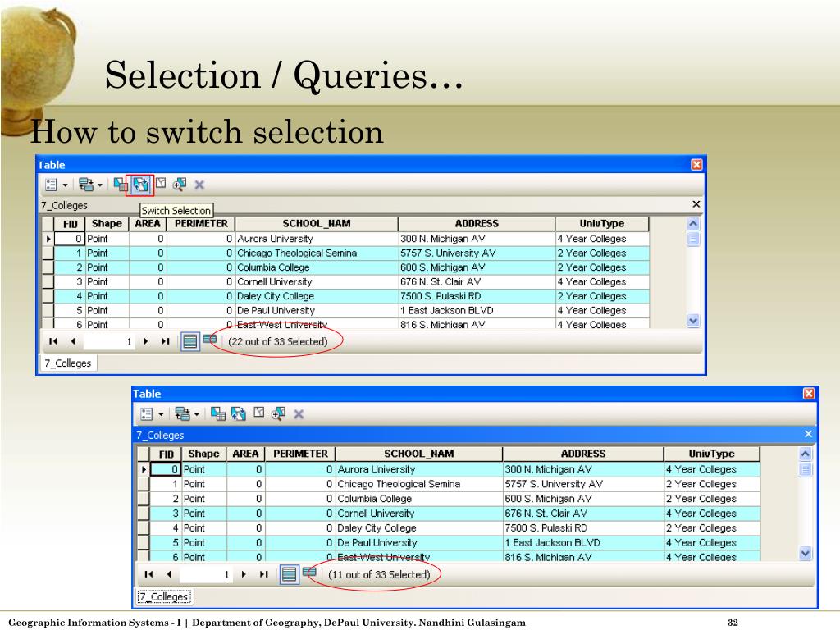
Task: Click scroll-up arrow of the upper table scrollbar
Action: point(693,224)
